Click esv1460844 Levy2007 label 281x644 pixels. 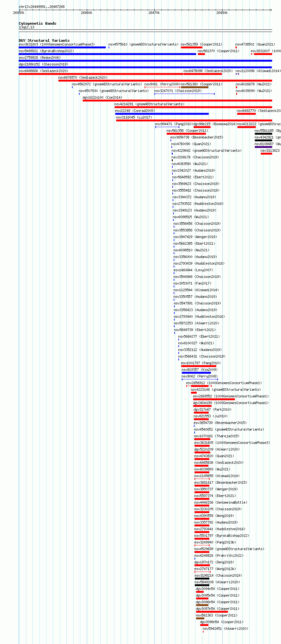point(193,270)
